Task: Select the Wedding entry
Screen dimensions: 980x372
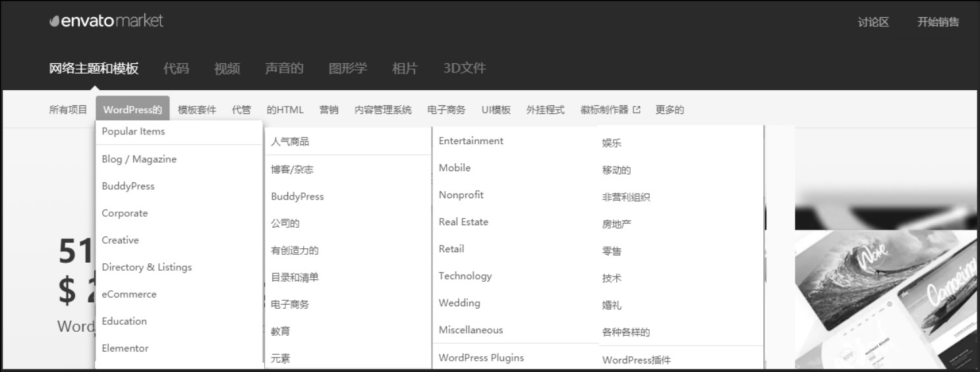Action: tap(459, 303)
